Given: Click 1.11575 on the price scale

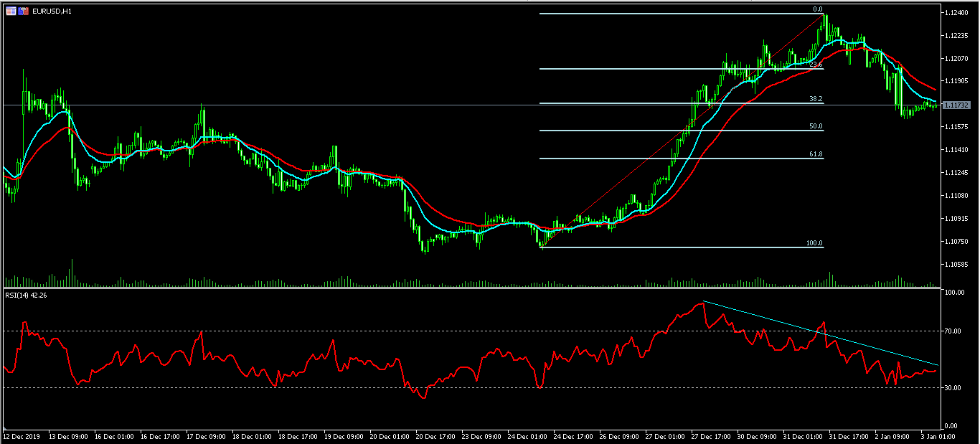Looking at the screenshot, I should click(956, 127).
